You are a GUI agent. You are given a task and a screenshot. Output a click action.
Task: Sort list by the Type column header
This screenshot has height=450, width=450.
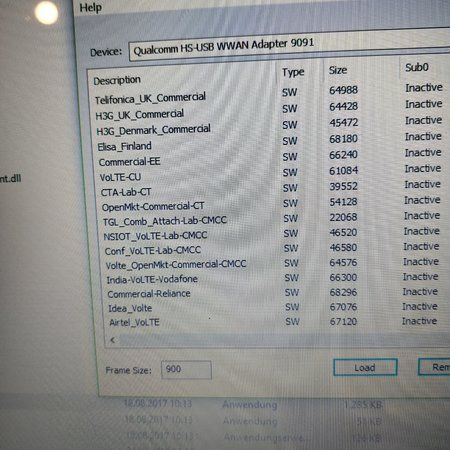293,72
